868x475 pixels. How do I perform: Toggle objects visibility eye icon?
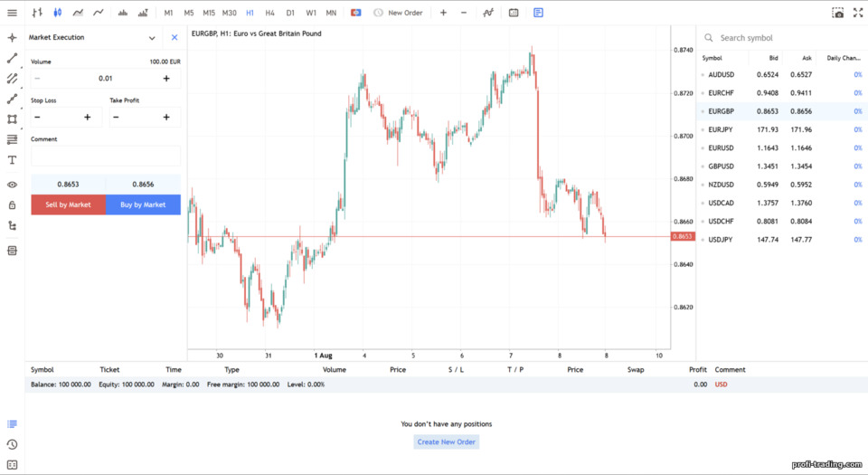click(12, 185)
